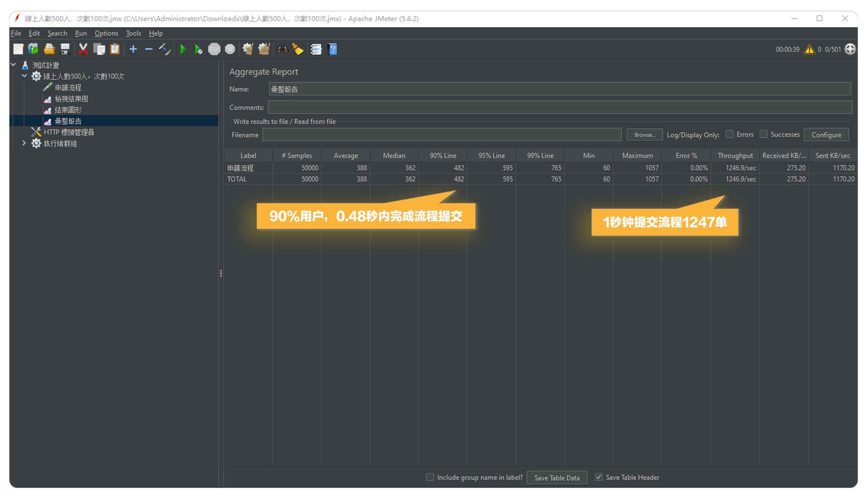Save the test plan with floppy icon
The height and width of the screenshot is (496, 868).
pos(65,49)
